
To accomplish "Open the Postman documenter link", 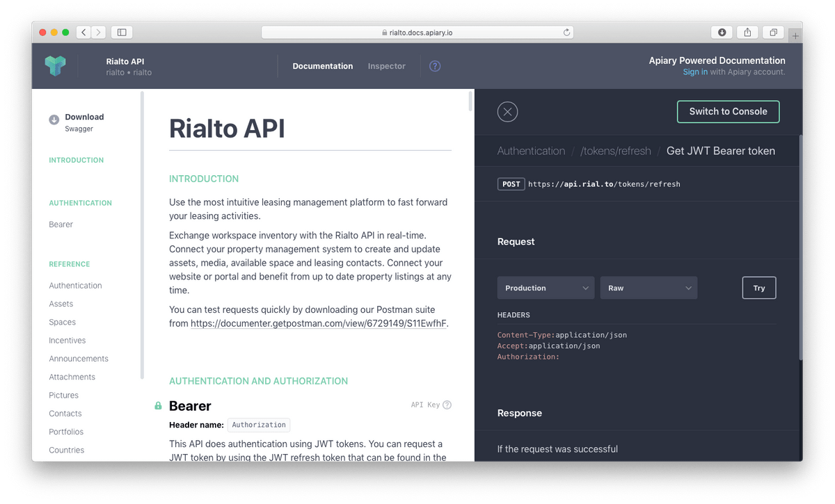I will [319, 323].
